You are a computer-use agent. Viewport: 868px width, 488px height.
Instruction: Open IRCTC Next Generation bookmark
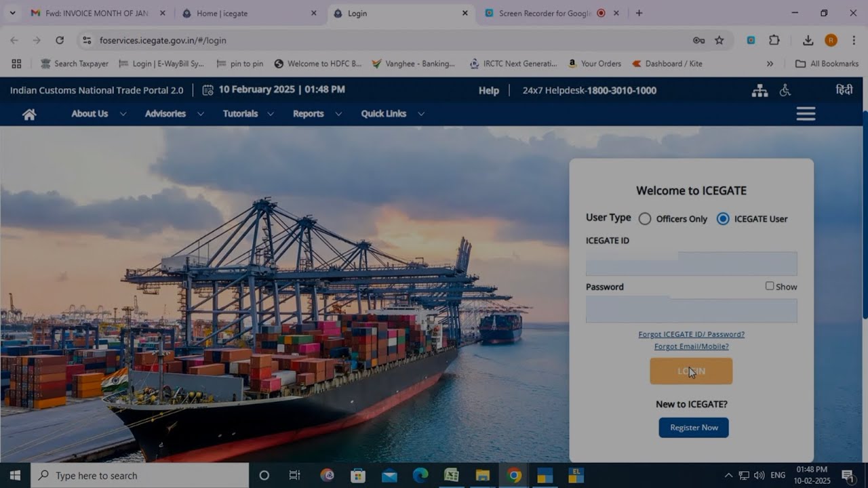513,64
